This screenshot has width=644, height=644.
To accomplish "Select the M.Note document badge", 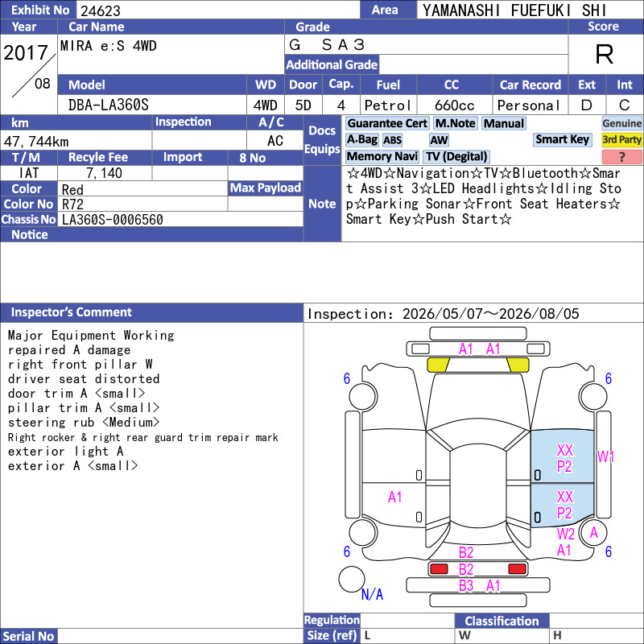I will click(x=455, y=123).
